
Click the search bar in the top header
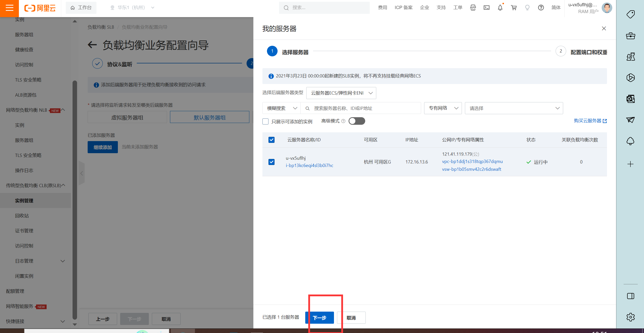click(324, 8)
